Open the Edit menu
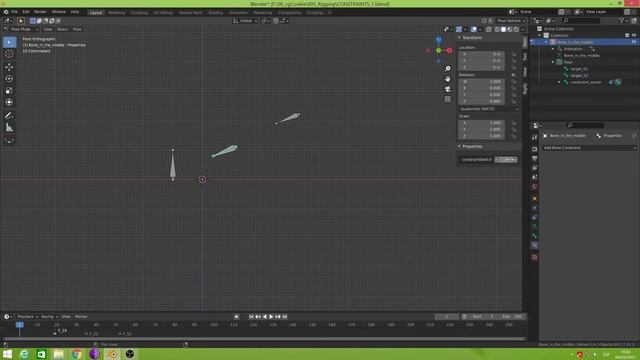Image resolution: width=640 pixels, height=360 pixels. click(x=26, y=12)
